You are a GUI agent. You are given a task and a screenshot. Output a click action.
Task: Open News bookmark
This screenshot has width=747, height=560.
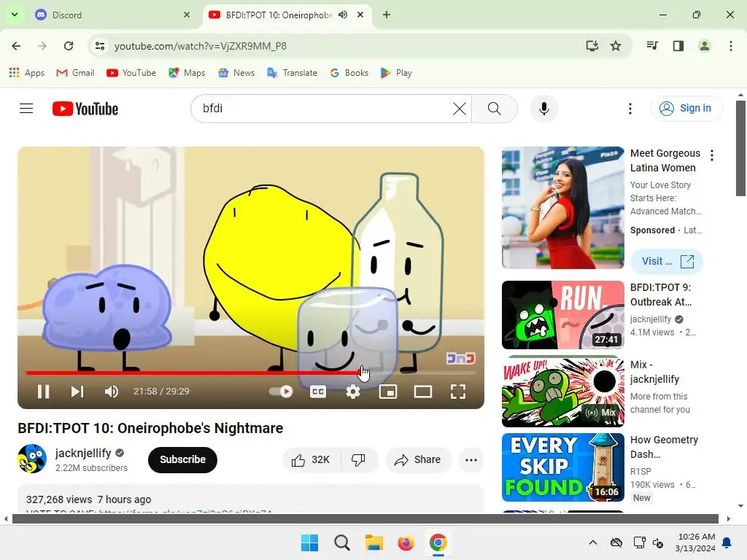pyautogui.click(x=236, y=73)
